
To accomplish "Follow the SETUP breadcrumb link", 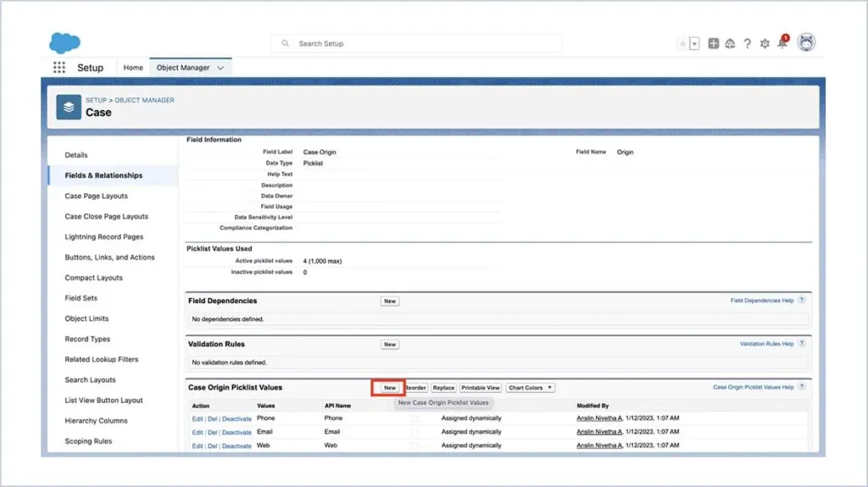I will click(x=96, y=100).
